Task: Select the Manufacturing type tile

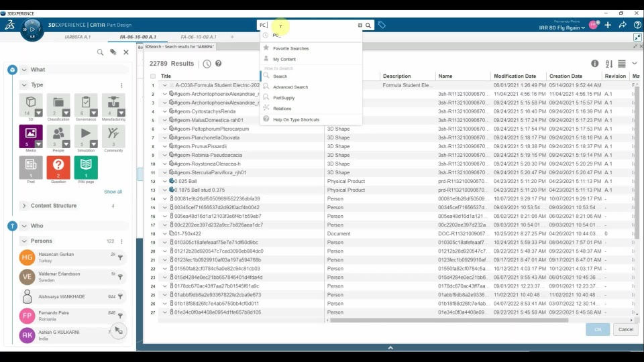Action: pos(113,105)
